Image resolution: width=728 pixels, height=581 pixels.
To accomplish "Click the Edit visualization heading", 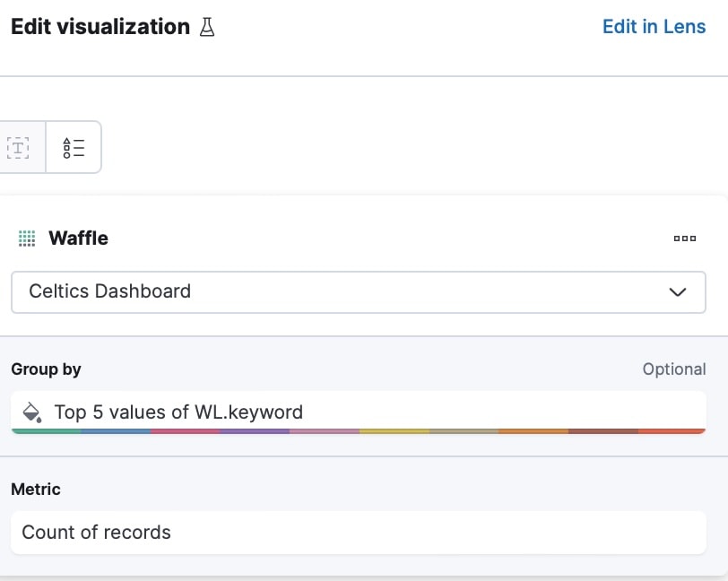I will (x=100, y=27).
